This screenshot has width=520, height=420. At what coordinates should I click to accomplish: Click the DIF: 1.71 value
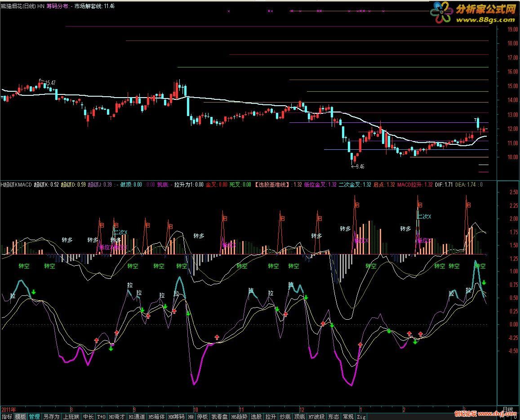coord(444,184)
